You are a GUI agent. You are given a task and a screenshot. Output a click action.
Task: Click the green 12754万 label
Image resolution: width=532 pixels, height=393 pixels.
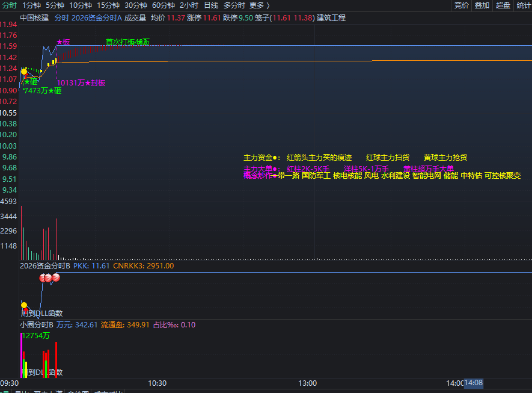coord(36,336)
